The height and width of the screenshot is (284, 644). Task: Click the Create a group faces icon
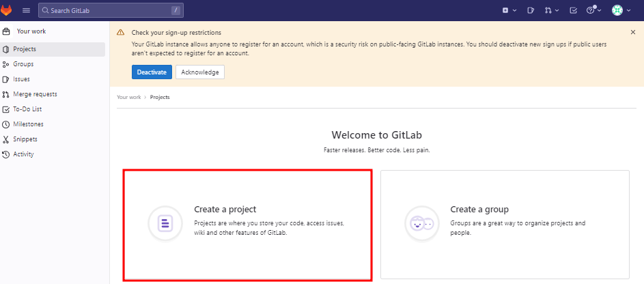click(x=422, y=224)
